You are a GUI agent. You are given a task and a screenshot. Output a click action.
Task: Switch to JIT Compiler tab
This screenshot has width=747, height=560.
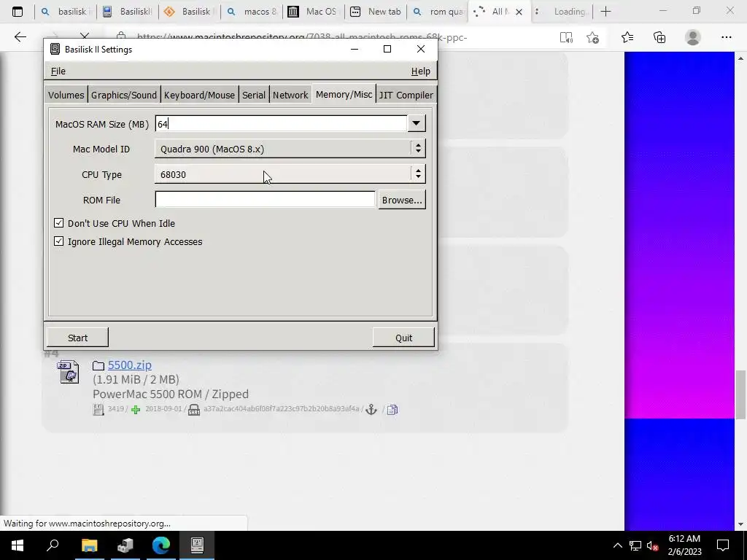tap(406, 95)
